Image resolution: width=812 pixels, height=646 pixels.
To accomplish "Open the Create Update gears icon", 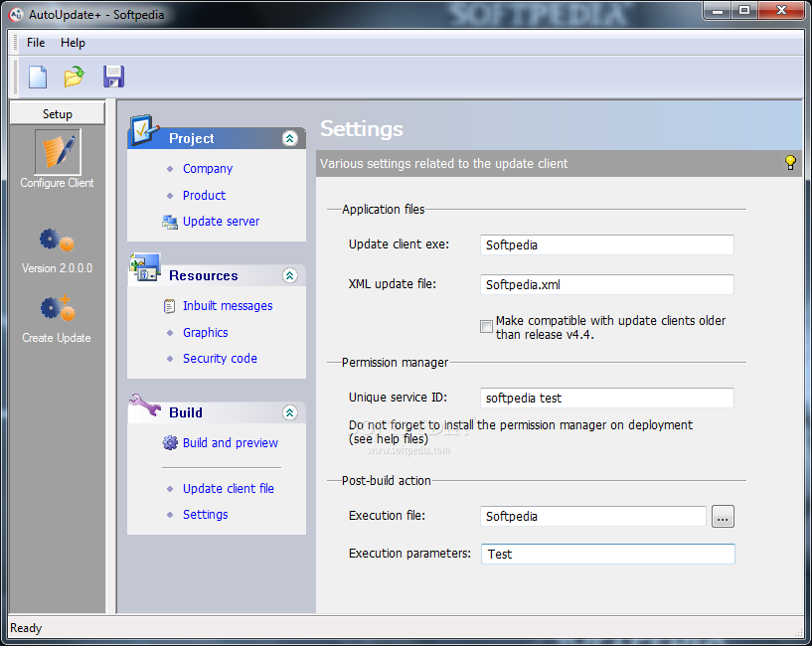I will [58, 308].
